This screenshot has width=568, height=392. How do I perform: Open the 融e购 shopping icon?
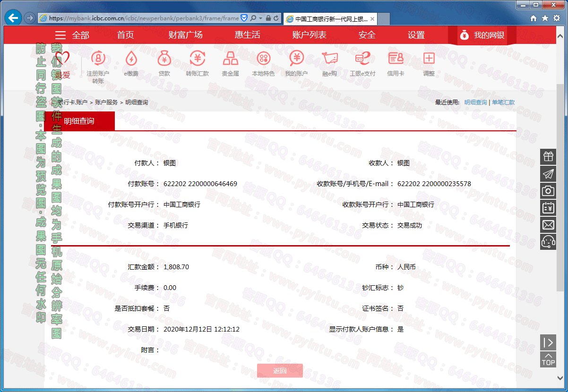click(329, 59)
